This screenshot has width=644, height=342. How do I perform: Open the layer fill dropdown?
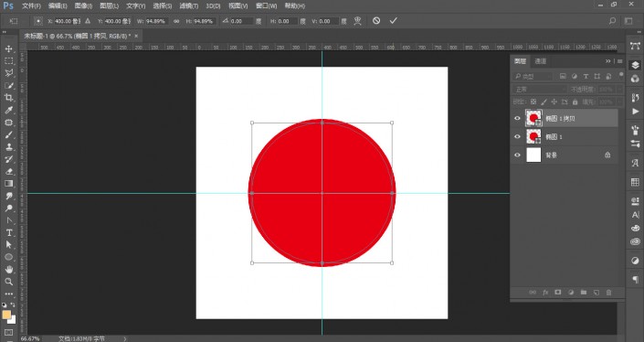619,102
